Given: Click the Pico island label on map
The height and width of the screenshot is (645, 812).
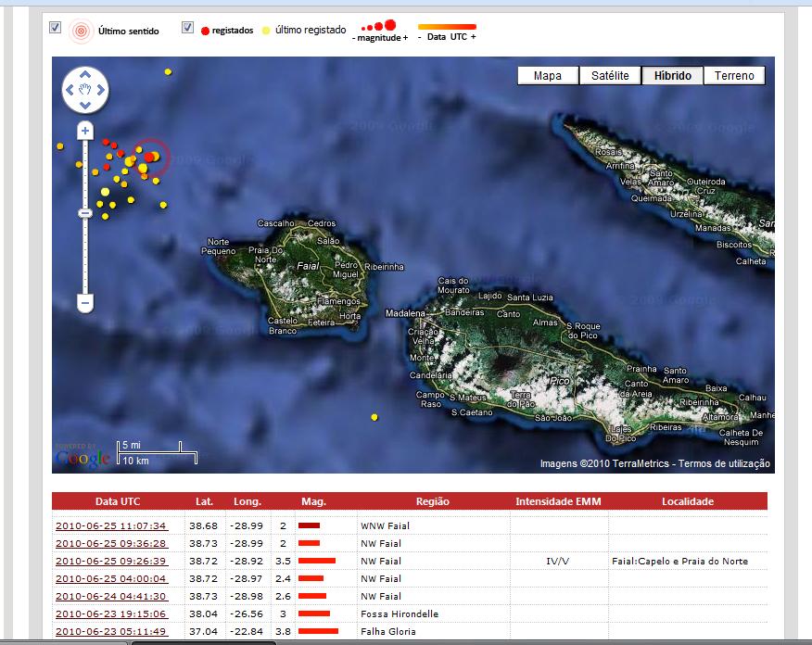Looking at the screenshot, I should click(560, 381).
